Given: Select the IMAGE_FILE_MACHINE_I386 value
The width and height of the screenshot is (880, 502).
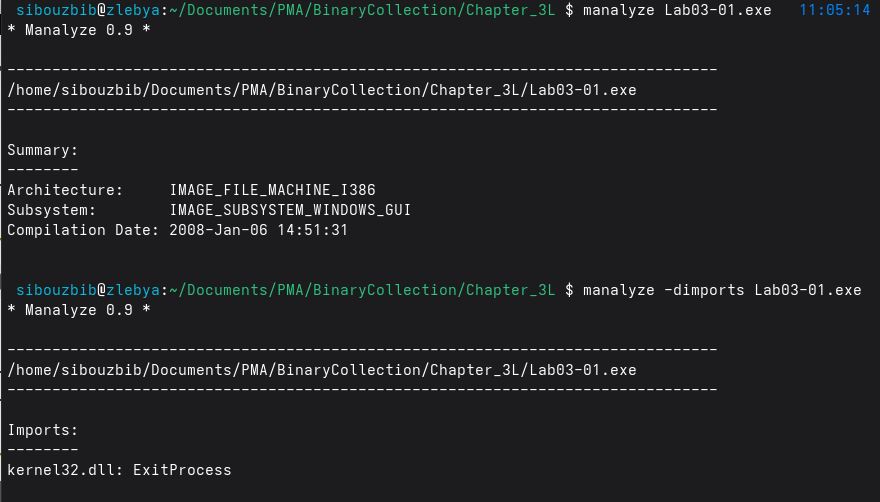Looking at the screenshot, I should (273, 190).
